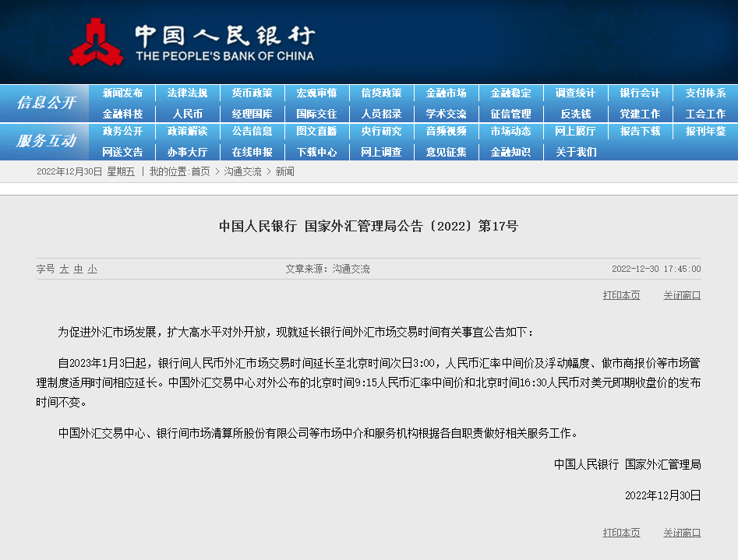Go to 首页 in the breadcrumb
The image size is (738, 560).
point(200,171)
